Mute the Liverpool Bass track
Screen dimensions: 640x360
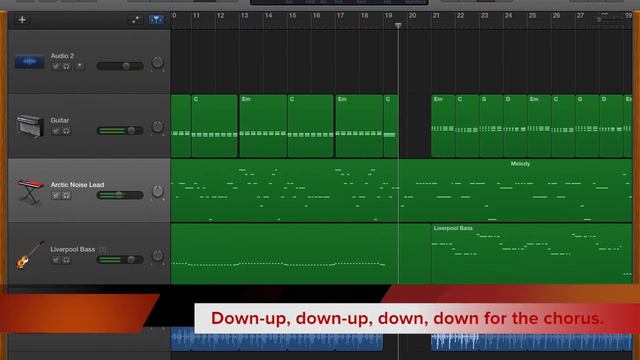[56, 260]
